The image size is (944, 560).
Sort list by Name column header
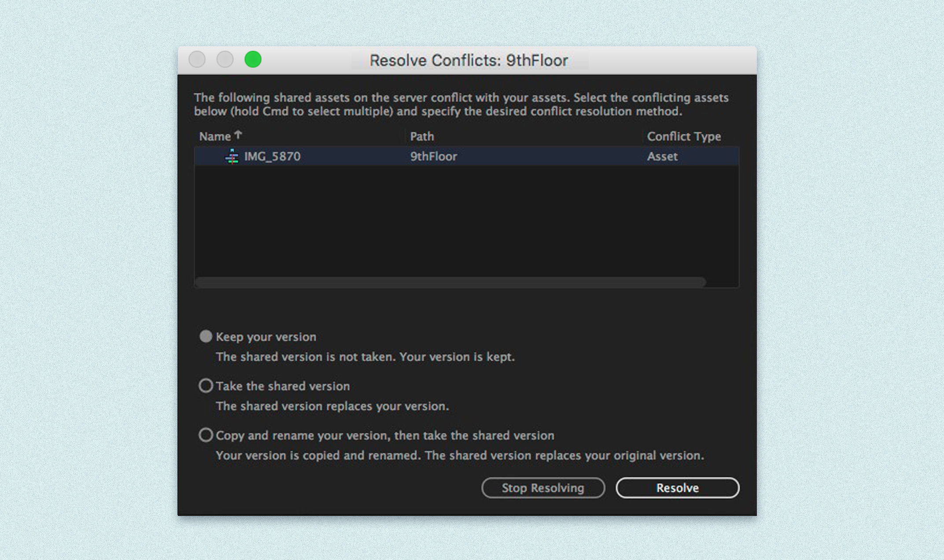pyautogui.click(x=215, y=136)
